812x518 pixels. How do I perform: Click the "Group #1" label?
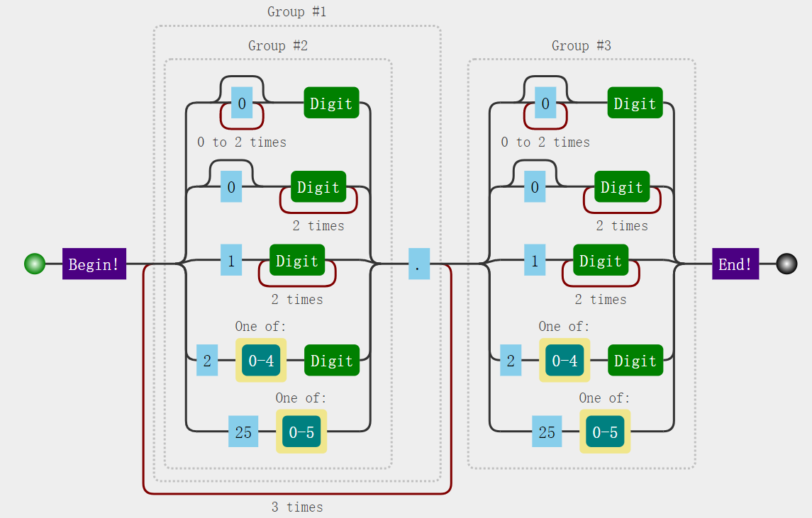tap(296, 12)
